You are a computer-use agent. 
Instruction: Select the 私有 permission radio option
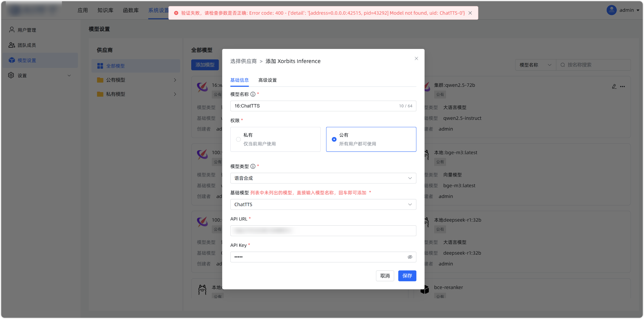click(238, 139)
